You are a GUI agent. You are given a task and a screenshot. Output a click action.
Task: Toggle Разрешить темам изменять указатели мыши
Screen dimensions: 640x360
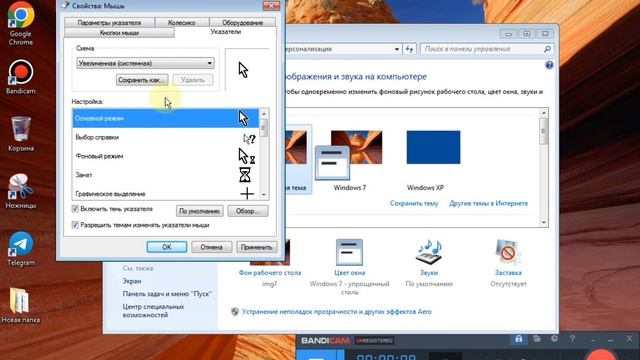tap(75, 225)
